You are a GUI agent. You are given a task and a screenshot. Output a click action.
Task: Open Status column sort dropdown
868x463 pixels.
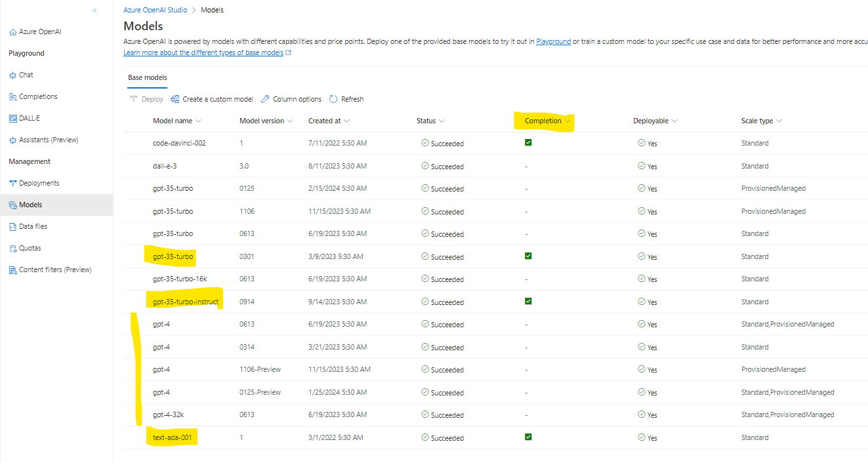tap(442, 121)
